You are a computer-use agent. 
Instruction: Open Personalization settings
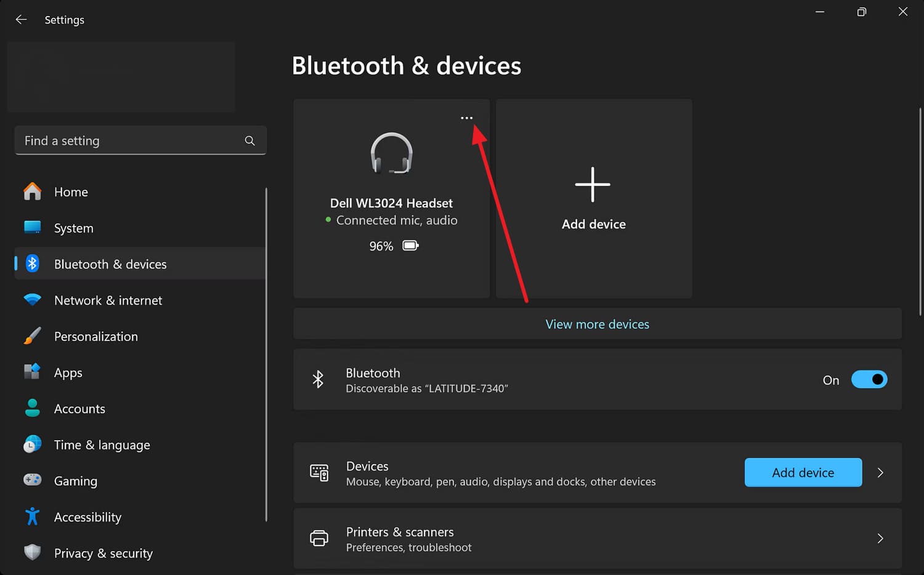[140, 336]
